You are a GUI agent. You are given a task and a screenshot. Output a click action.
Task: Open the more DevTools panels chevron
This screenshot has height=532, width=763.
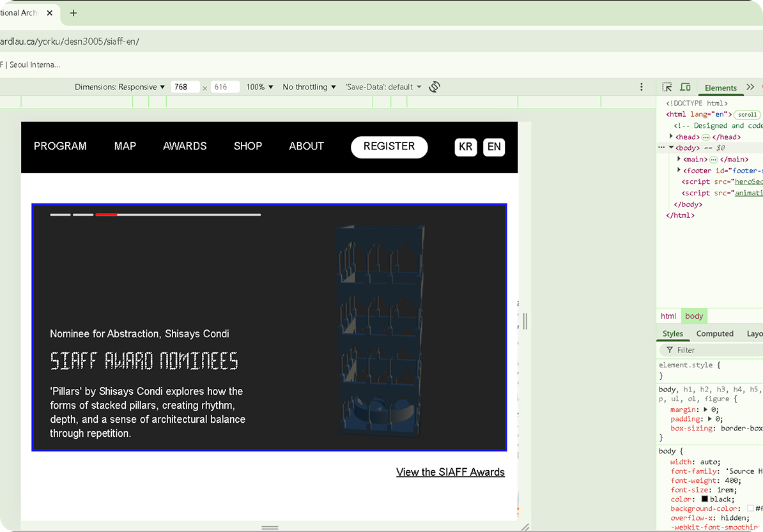(750, 87)
